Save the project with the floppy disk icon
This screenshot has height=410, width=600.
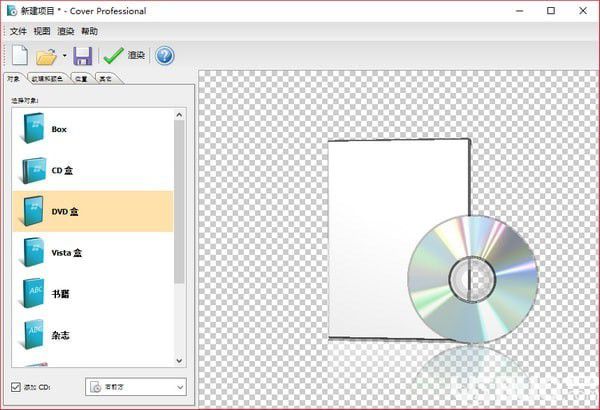click(x=82, y=56)
